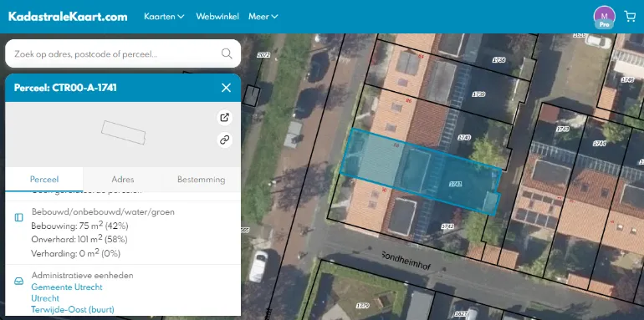
Task: Open the Pro user avatar
Action: 604,18
